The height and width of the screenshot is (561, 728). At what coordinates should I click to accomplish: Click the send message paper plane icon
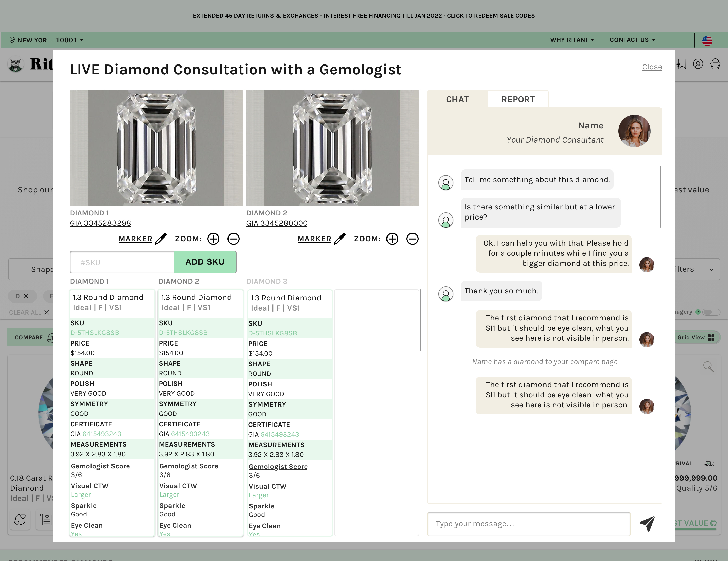tap(647, 524)
